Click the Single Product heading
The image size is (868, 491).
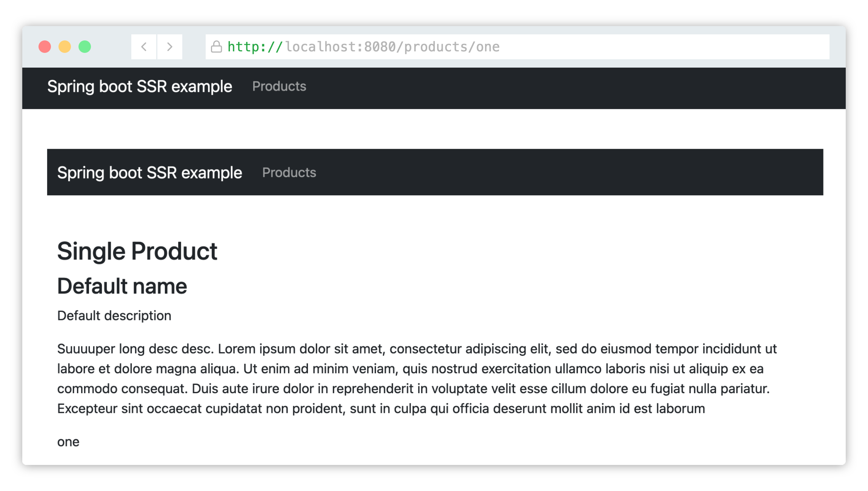(x=138, y=250)
